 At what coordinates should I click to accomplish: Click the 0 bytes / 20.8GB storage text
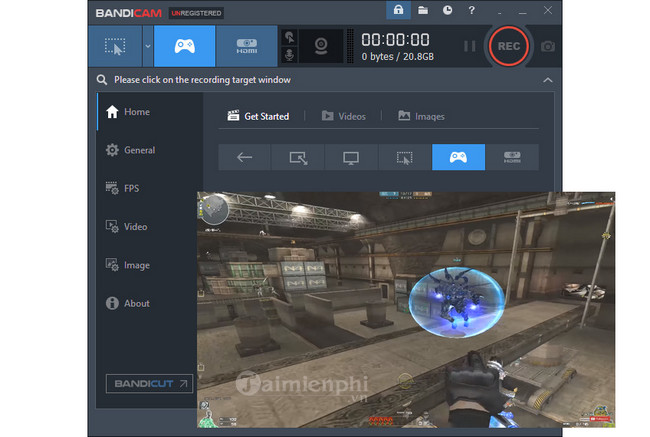[398, 57]
